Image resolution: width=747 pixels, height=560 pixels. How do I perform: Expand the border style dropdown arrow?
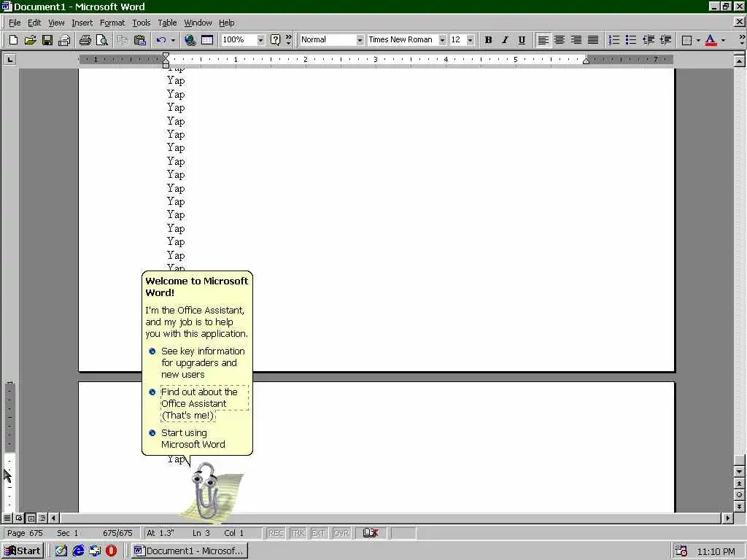[698, 40]
